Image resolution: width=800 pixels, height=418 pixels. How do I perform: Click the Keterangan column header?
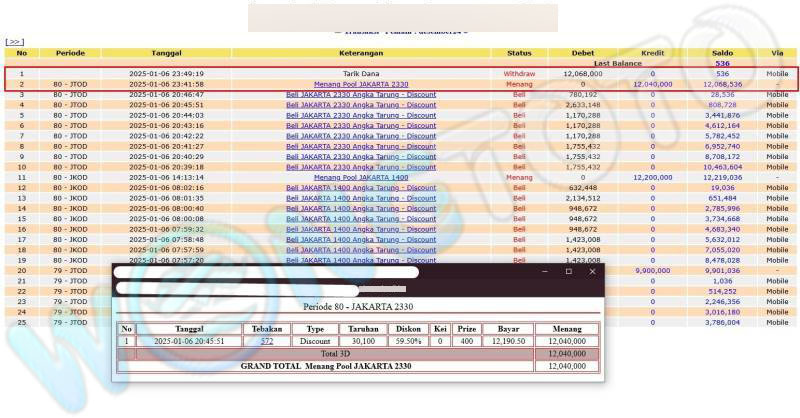pyautogui.click(x=360, y=52)
